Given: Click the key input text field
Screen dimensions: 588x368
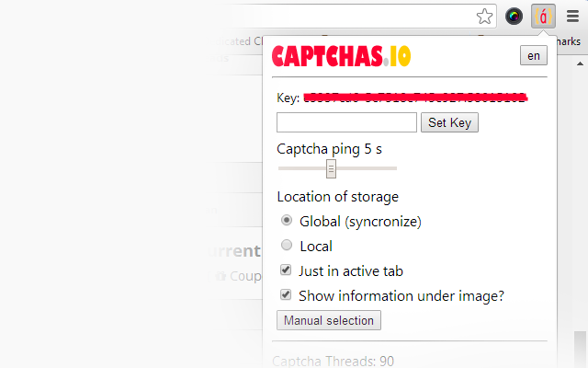Looking at the screenshot, I should (x=346, y=122).
